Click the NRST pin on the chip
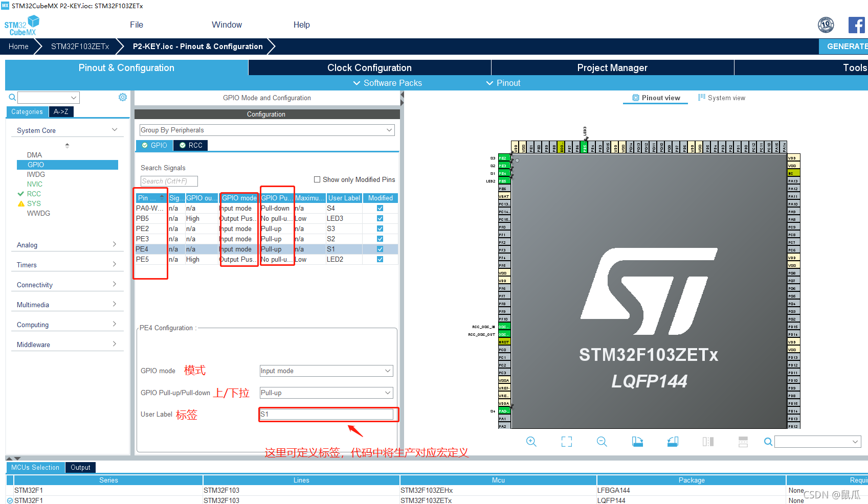Viewport: 868px width, 504px height. point(504,342)
